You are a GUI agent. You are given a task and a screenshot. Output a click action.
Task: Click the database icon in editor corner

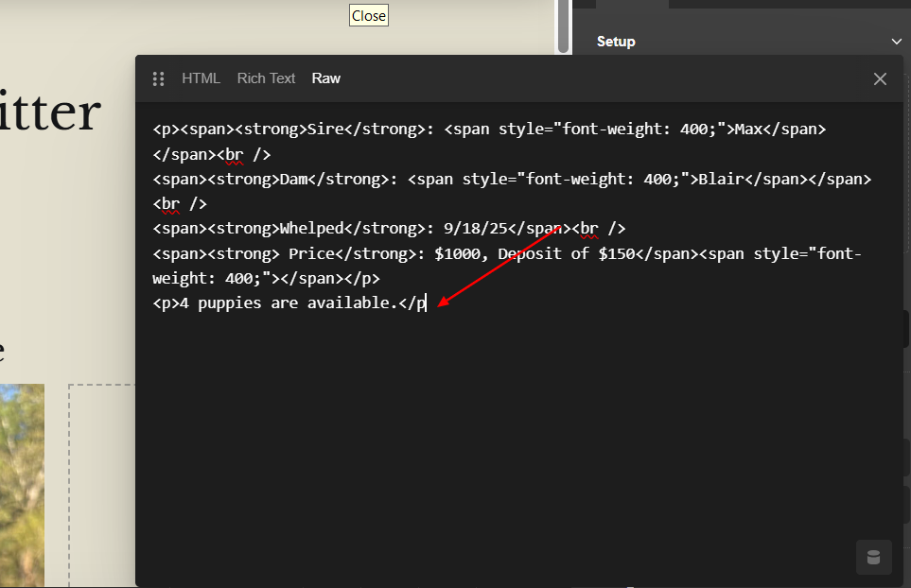click(873, 557)
